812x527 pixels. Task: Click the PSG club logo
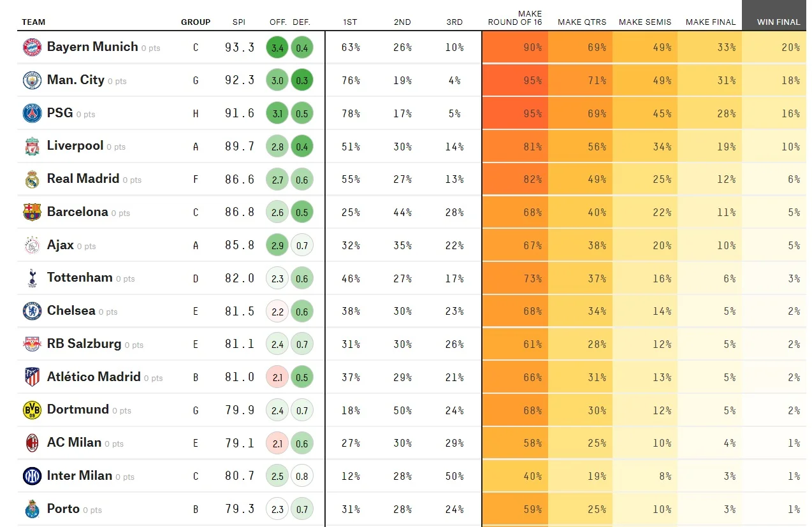tap(32, 113)
